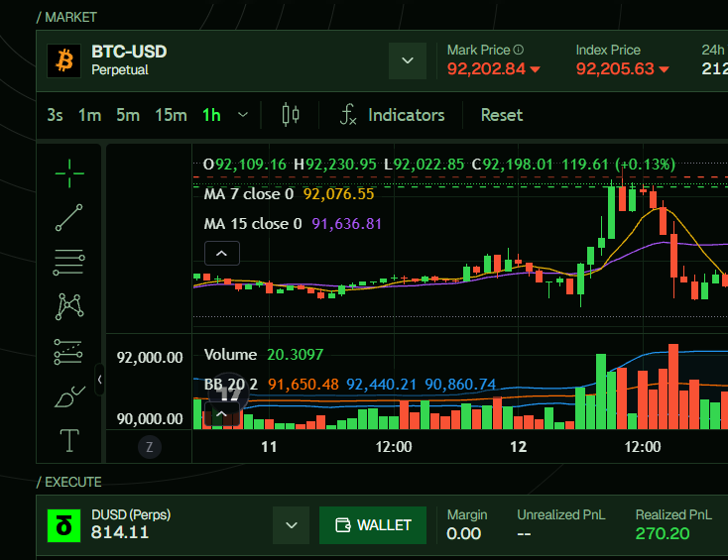This screenshot has width=728, height=560.
Task: Open the long position projection tool
Action: [68, 352]
